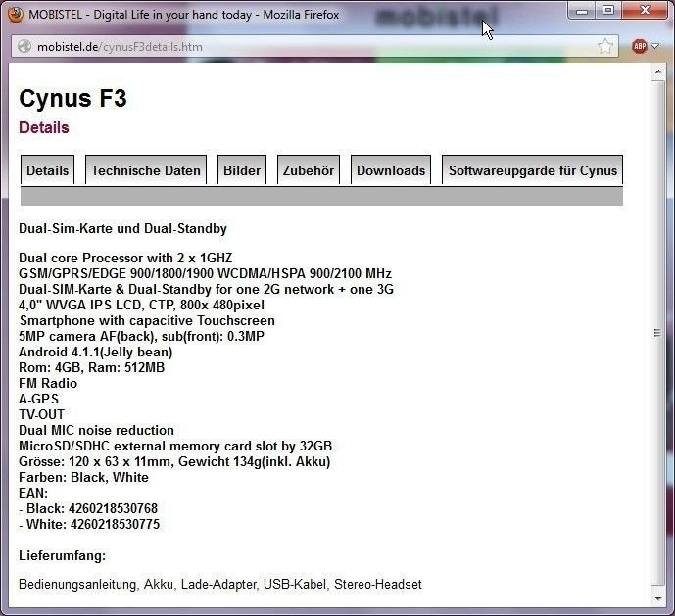Click the globe site identity icon
This screenshot has width=675, height=616.
pos(24,46)
